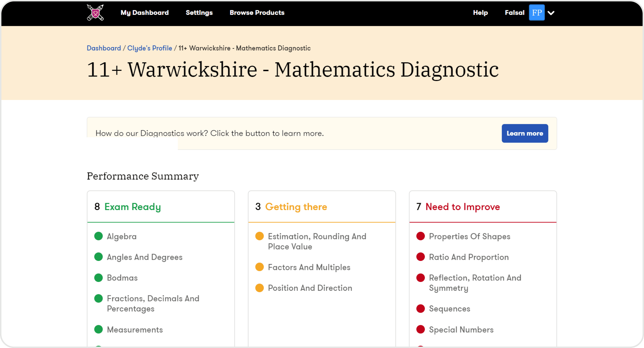Click the red dot beside Ratio And Proportion
Viewport: 644px width, 348px height.
(x=420, y=257)
